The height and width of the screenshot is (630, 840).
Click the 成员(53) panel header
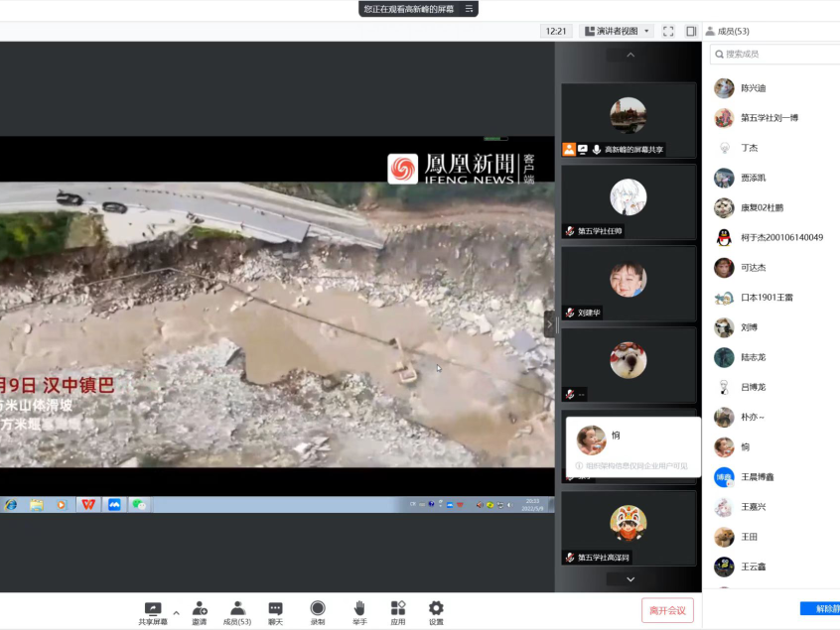pos(728,31)
